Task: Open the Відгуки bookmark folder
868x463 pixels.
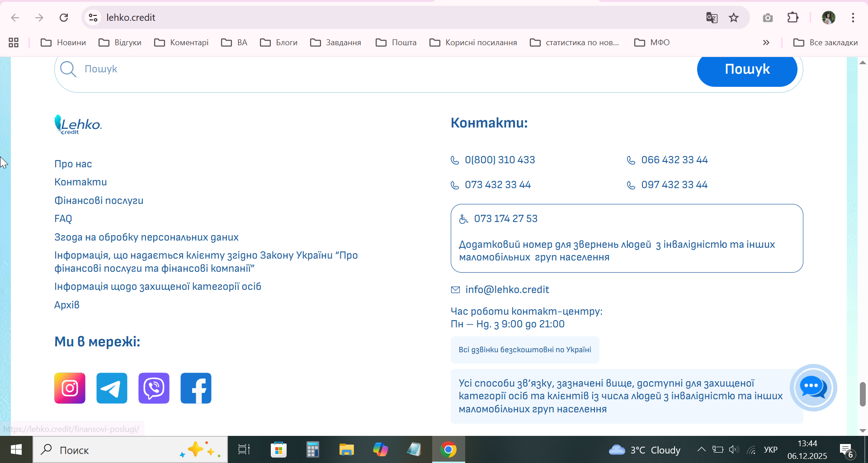Action: click(120, 43)
